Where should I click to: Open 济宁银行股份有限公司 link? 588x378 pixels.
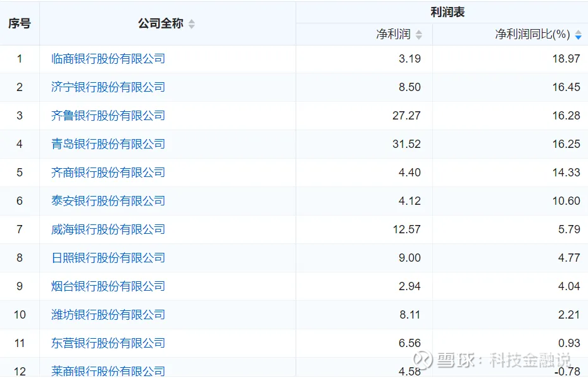[x=108, y=87]
